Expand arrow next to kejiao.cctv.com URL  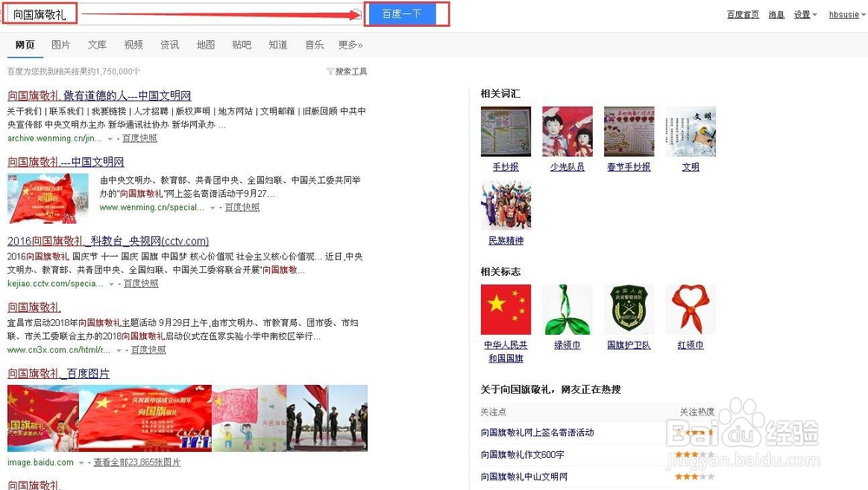coord(111,284)
